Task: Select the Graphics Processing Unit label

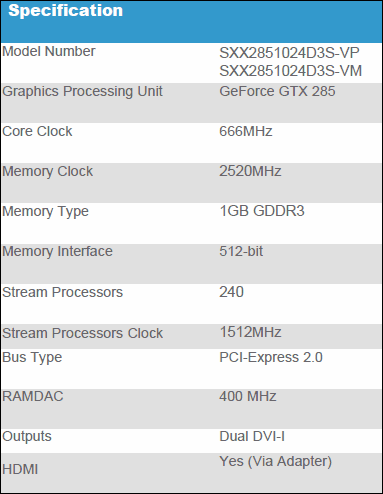Action: (82, 92)
